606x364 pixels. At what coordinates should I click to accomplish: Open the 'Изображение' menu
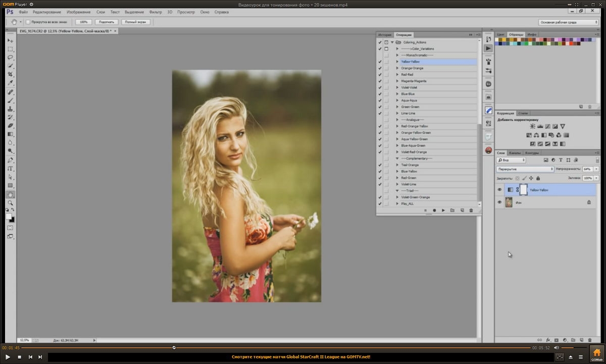pos(79,12)
